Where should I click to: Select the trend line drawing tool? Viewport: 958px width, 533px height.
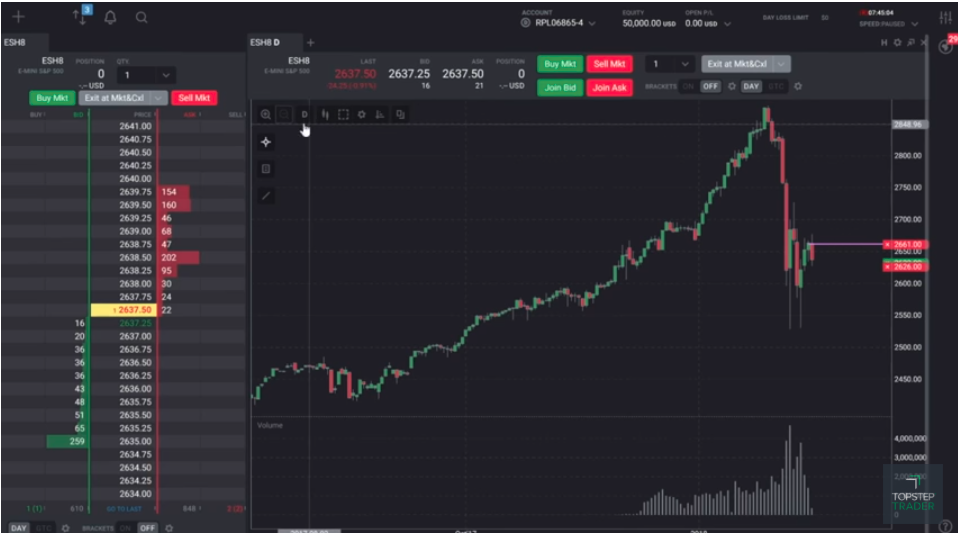tap(266, 196)
